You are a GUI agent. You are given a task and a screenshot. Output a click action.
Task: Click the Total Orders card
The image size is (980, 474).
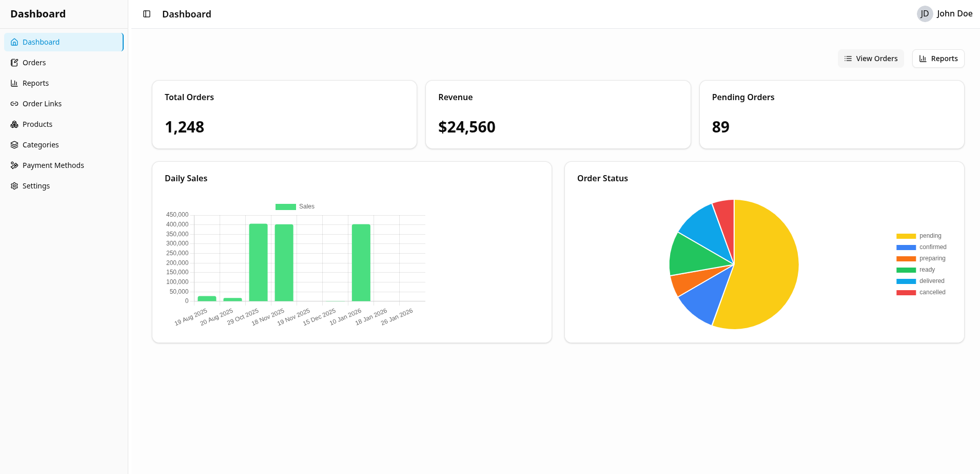pos(284,115)
